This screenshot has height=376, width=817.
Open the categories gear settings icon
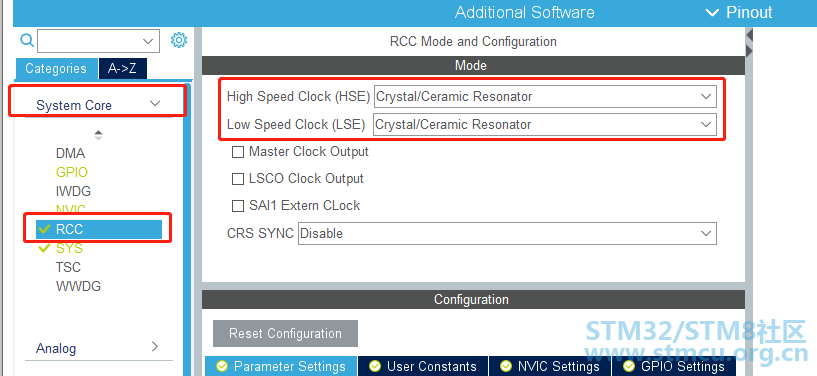coord(179,40)
